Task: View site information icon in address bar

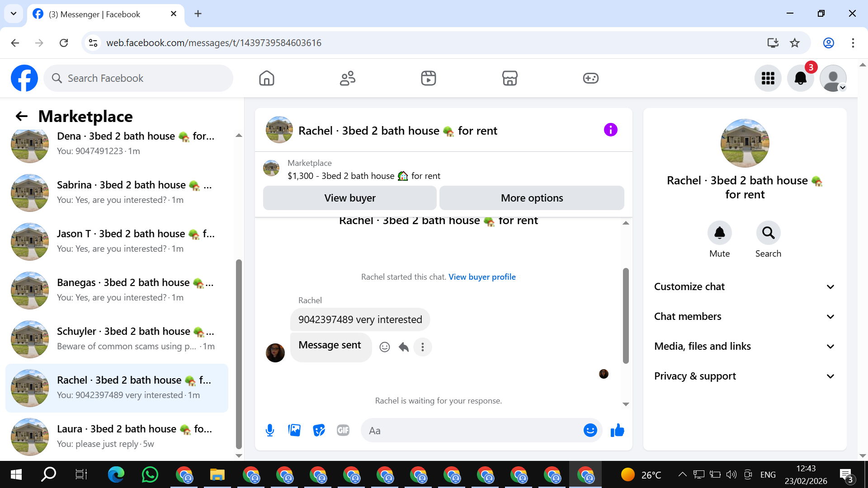Action: [93, 43]
